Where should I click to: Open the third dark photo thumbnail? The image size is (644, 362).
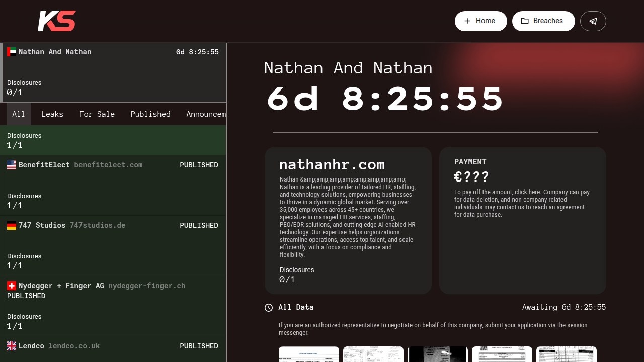[x=438, y=354]
